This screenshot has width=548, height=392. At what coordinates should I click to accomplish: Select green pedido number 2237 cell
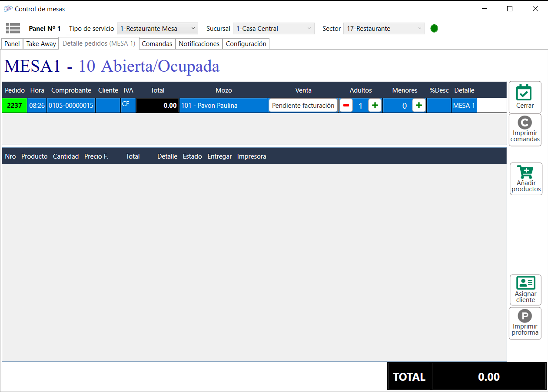(14, 106)
